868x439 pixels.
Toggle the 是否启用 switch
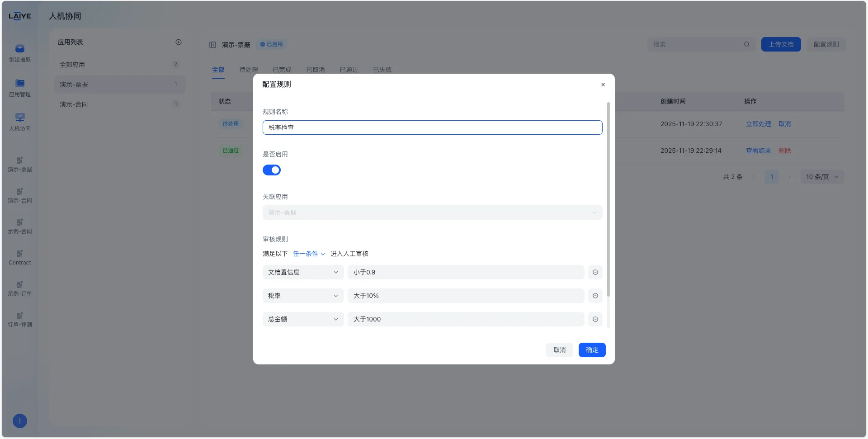click(x=272, y=170)
